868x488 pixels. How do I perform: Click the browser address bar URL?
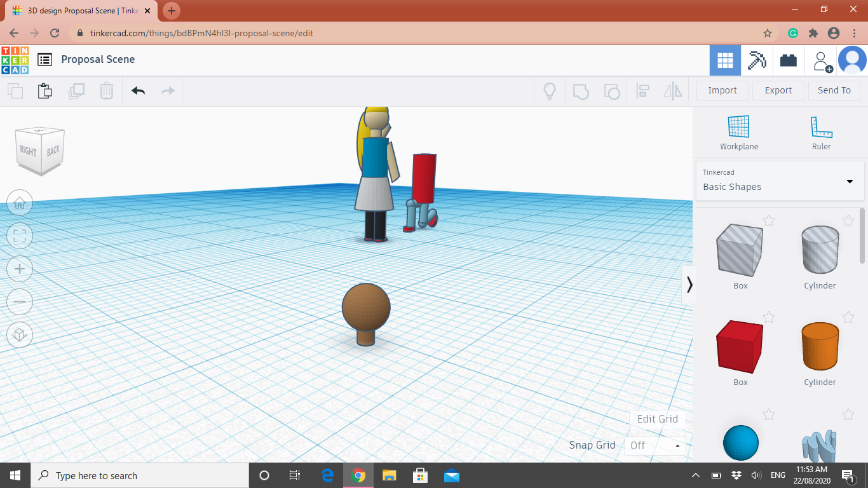click(202, 33)
